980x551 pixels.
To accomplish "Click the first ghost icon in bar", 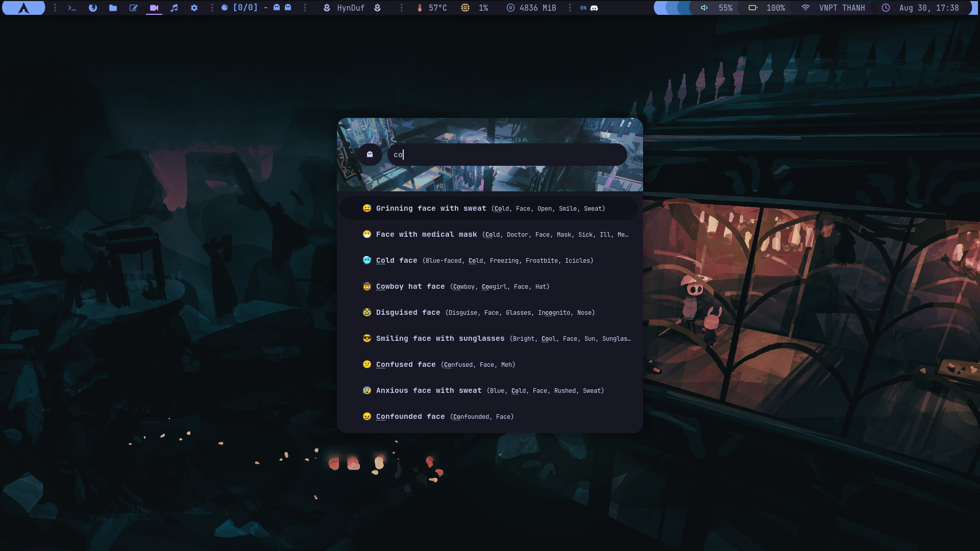I will pos(277,8).
